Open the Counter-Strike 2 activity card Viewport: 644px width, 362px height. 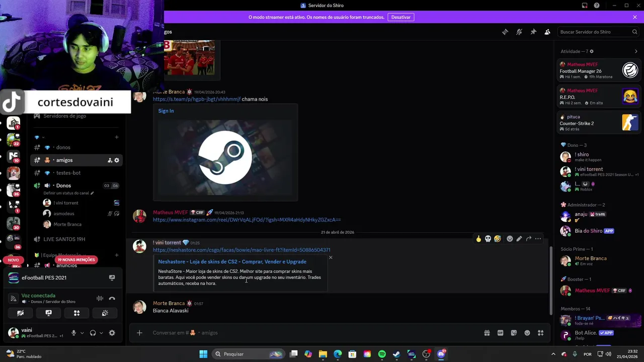tap(599, 123)
